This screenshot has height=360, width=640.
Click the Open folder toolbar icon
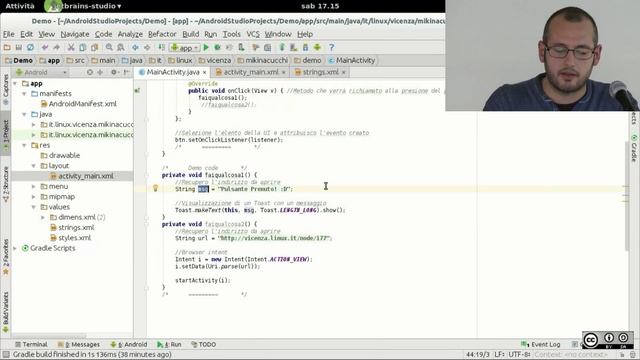click(x=7, y=47)
